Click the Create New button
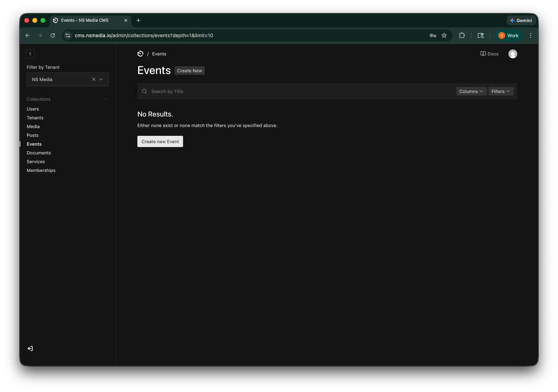This screenshot has width=558, height=392. coord(190,71)
